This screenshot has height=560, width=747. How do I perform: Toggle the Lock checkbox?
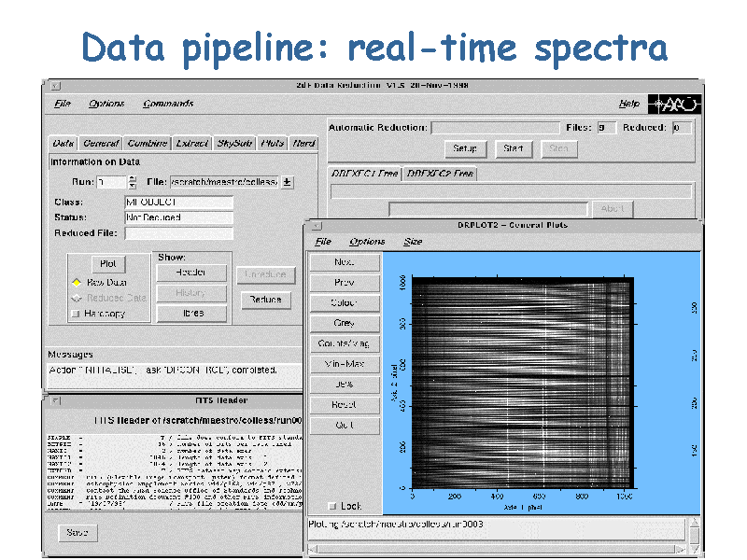pos(332,506)
